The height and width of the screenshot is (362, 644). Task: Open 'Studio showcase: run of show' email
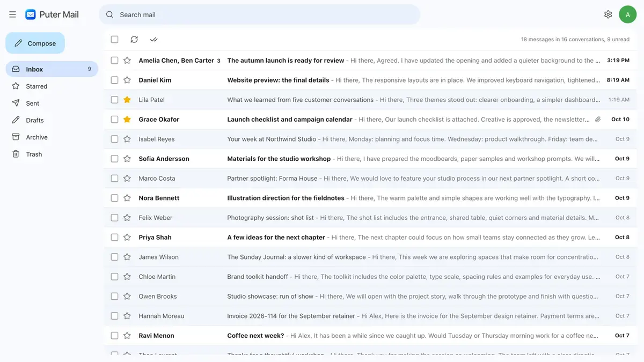(370, 297)
